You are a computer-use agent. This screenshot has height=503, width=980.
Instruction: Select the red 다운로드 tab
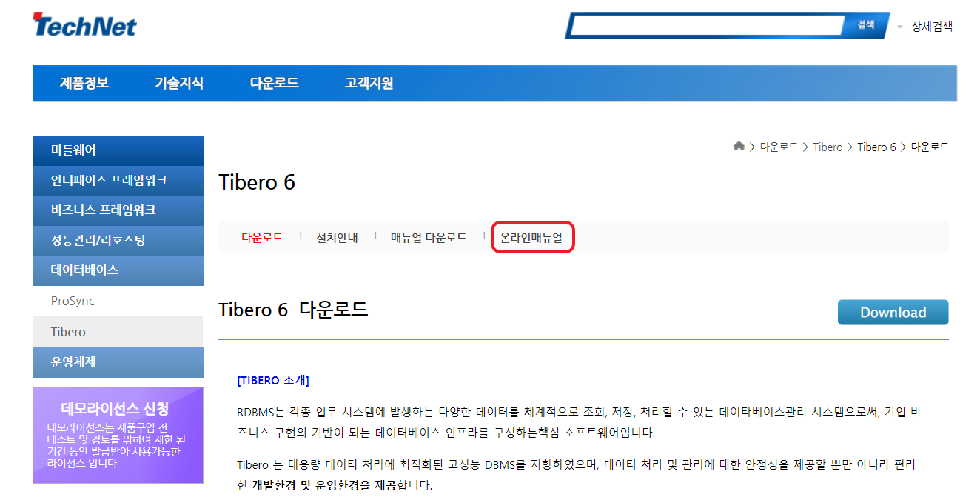point(262,238)
